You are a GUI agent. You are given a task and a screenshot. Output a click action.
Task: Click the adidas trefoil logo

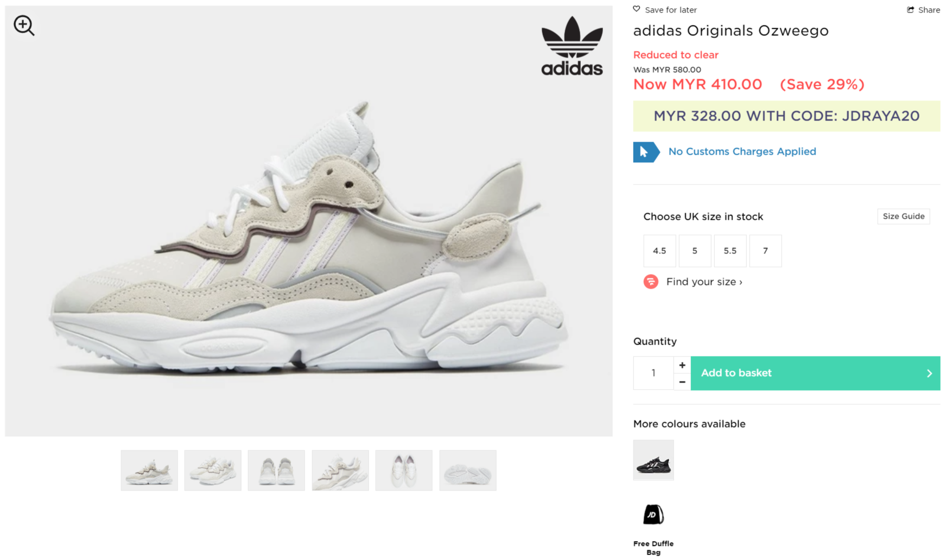click(572, 46)
